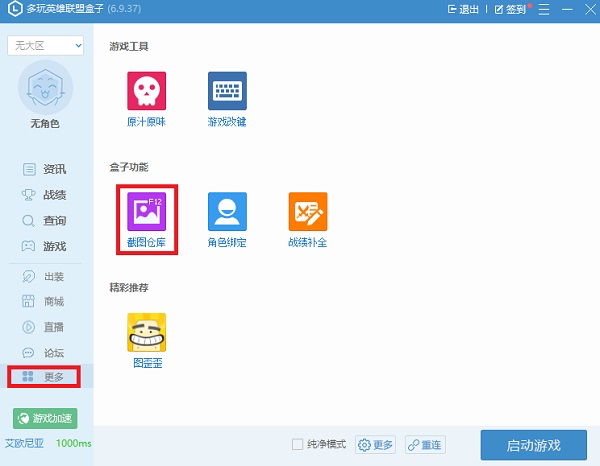Click the 艾欧尼亚 server name text
600x466 pixels.
tap(24, 443)
